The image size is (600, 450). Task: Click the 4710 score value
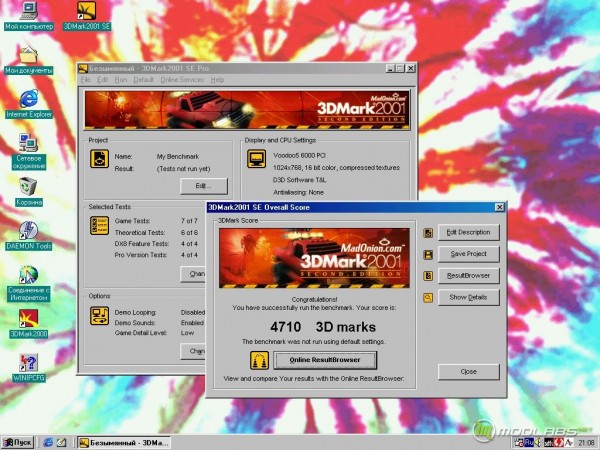click(285, 327)
